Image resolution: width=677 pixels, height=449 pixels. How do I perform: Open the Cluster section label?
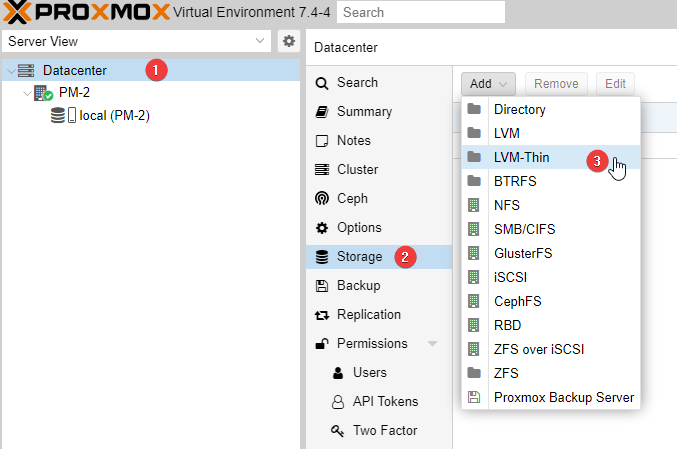[x=357, y=170]
